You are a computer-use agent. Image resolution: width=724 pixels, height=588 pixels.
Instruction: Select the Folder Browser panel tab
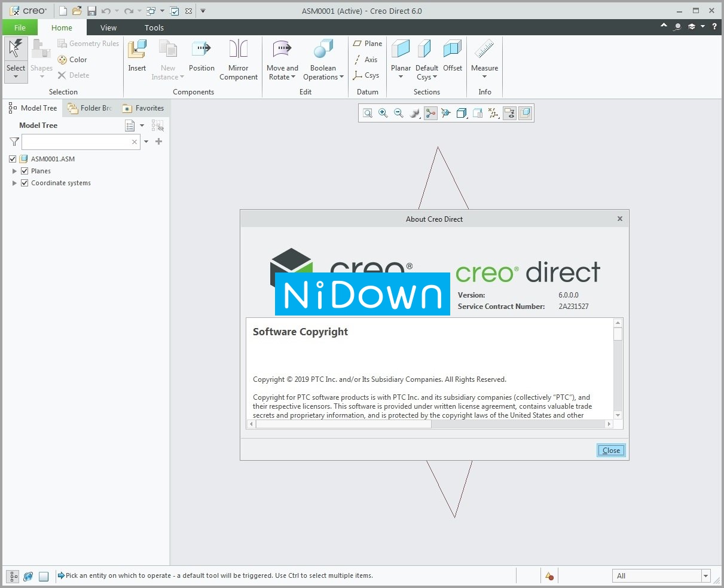coord(90,108)
